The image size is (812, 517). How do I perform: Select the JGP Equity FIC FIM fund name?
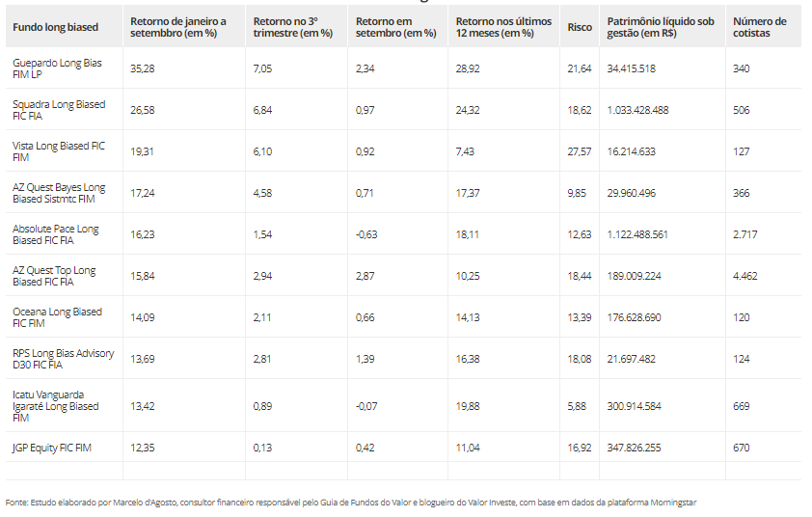[x=51, y=448]
